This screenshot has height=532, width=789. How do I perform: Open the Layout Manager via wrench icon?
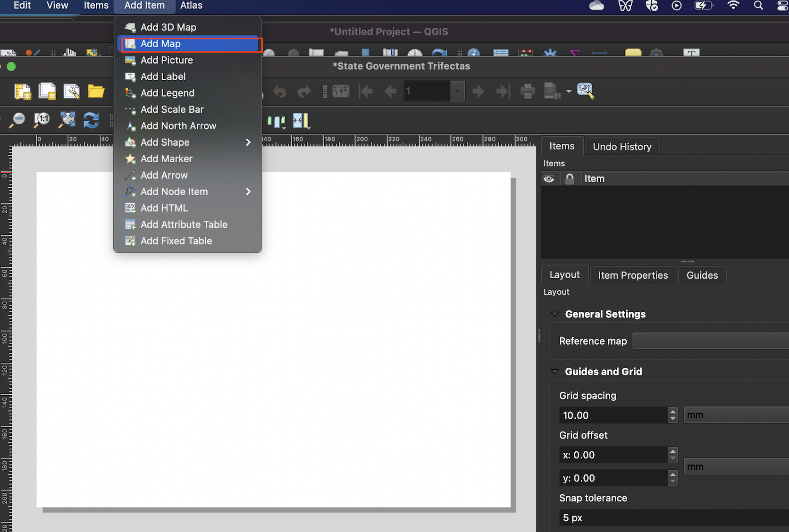coord(72,91)
